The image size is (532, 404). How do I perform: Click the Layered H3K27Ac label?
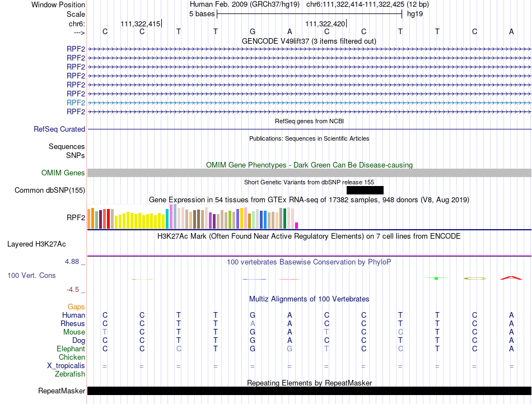36,244
